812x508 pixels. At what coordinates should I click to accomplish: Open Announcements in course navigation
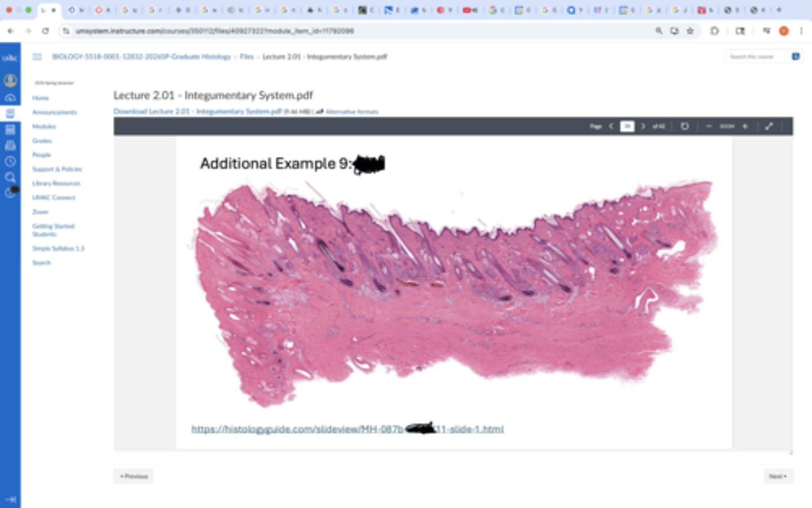54,112
